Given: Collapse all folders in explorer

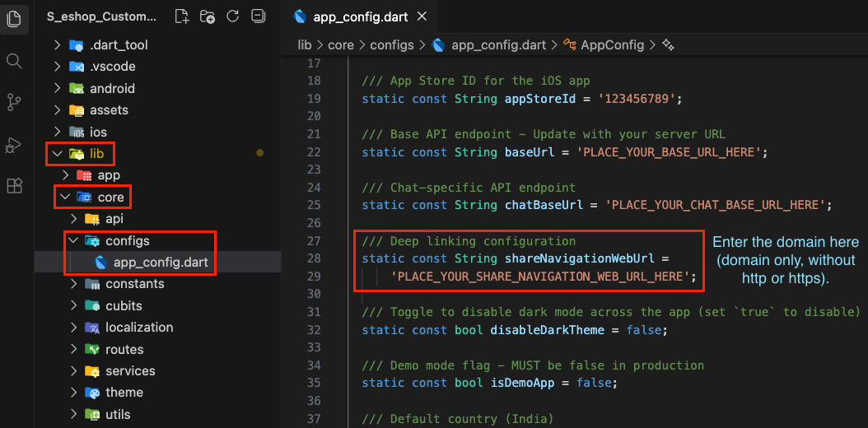Looking at the screenshot, I should click(258, 16).
